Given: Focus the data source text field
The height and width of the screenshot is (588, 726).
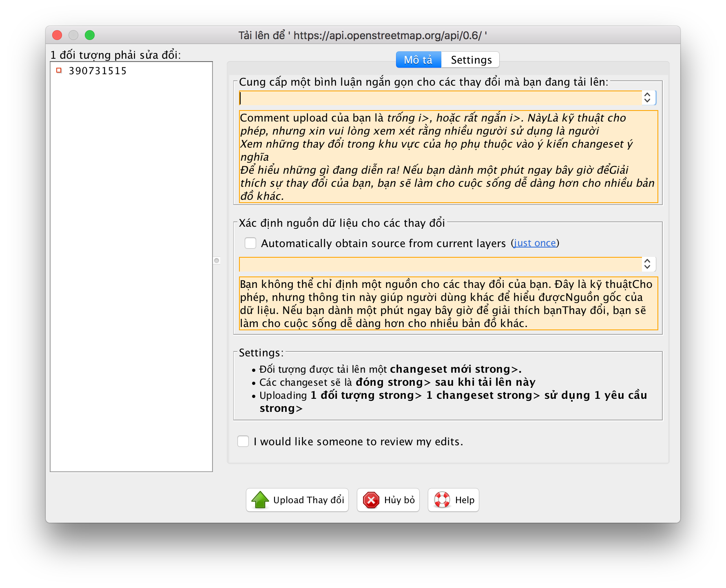Looking at the screenshot, I should pos(440,264).
